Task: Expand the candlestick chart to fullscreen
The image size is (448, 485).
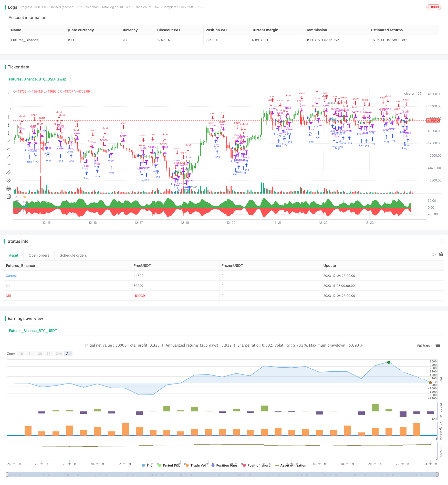Action: pos(419,94)
